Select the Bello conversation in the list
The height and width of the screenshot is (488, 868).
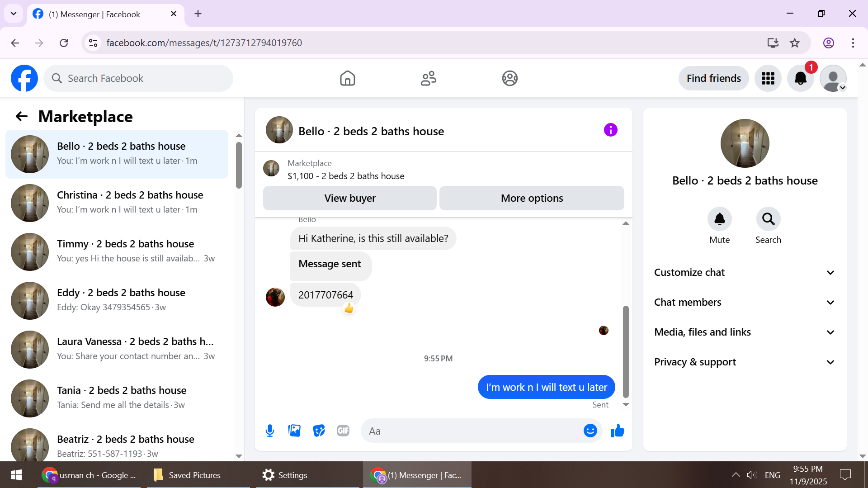click(117, 154)
